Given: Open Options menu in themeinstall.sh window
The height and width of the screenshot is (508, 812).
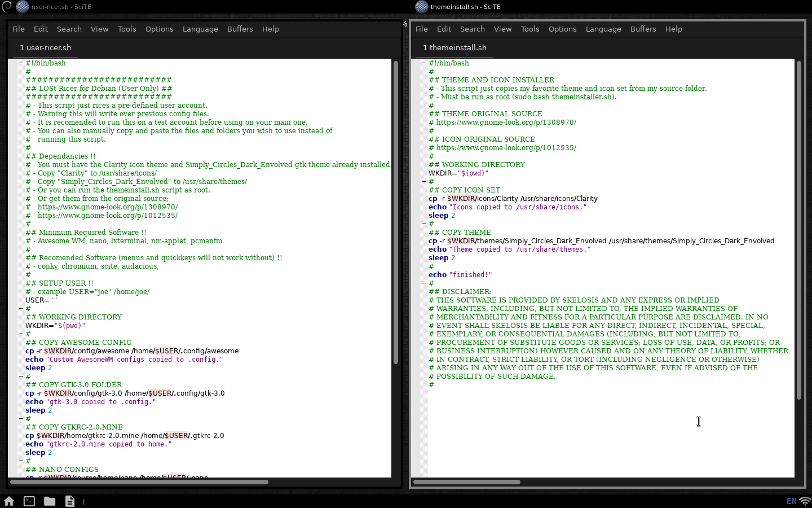Looking at the screenshot, I should click(562, 29).
